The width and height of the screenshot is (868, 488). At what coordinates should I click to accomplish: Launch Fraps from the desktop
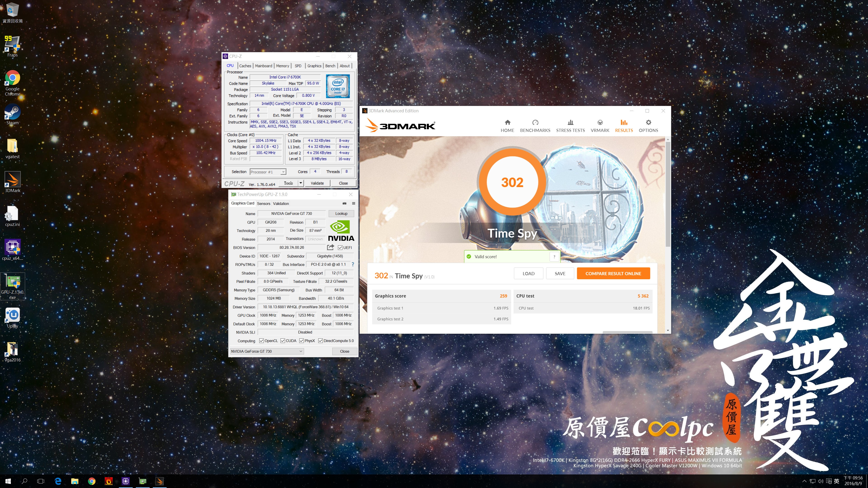click(x=12, y=46)
